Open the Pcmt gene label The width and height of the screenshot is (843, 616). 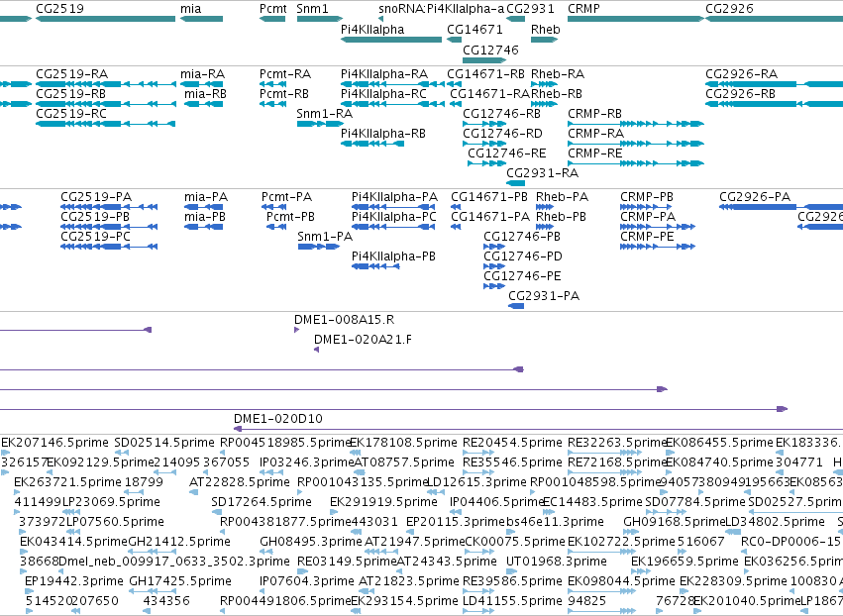coord(273,9)
